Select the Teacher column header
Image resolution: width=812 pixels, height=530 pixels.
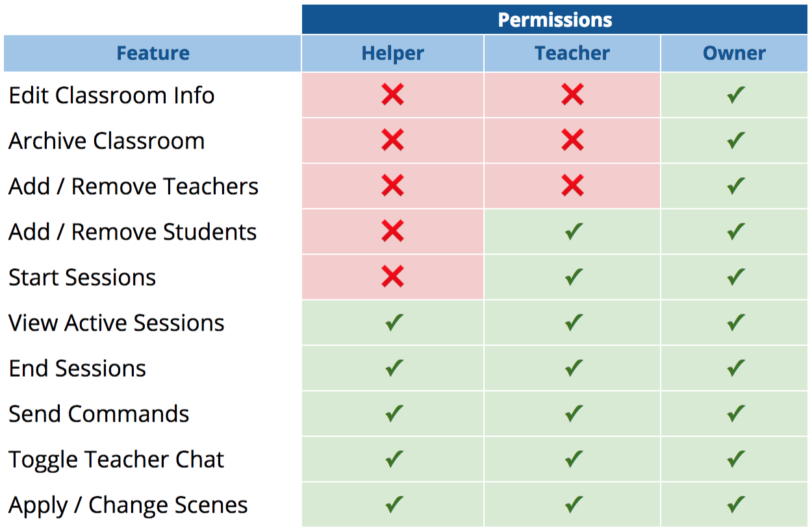point(572,53)
